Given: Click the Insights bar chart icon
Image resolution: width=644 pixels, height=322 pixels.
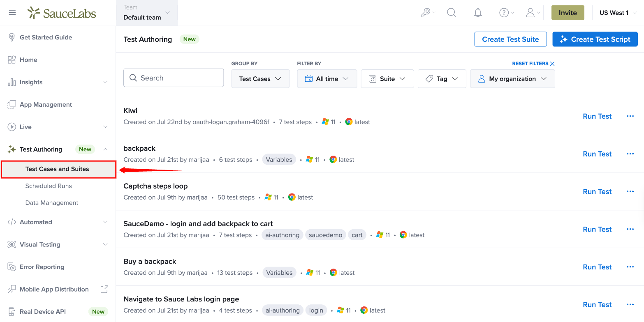Looking at the screenshot, I should pos(12,82).
